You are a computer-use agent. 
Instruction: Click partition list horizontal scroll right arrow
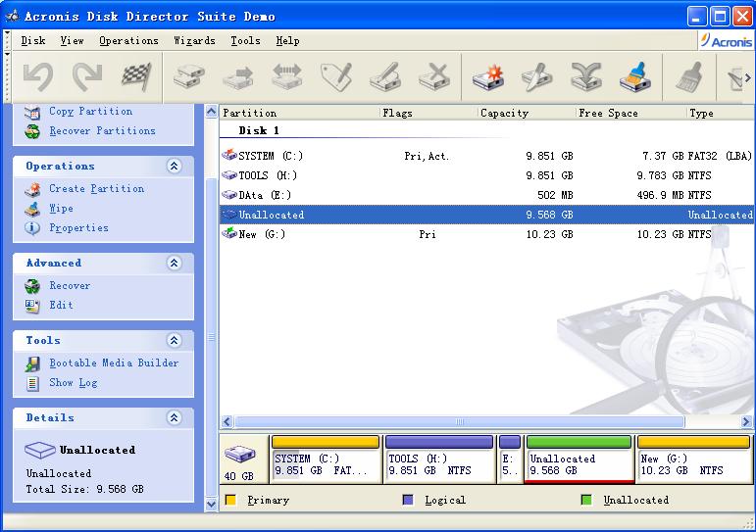point(746,422)
